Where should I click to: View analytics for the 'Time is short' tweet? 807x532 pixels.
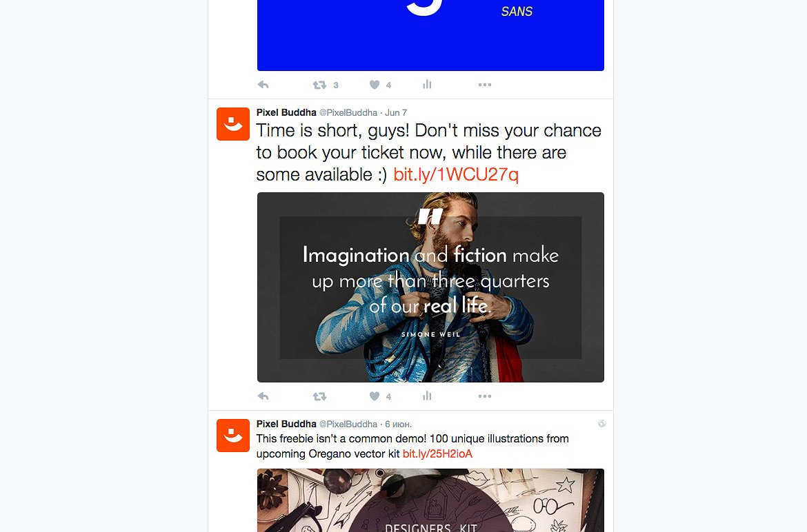(427, 396)
